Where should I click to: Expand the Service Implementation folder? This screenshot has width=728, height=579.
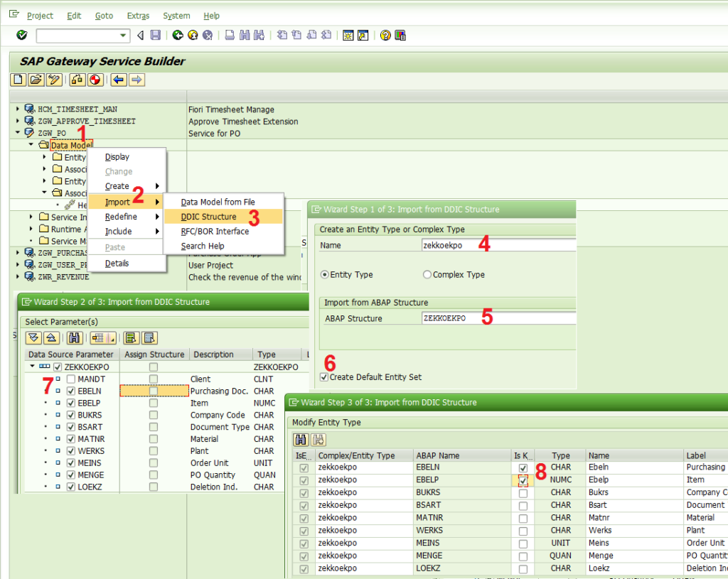tap(31, 217)
